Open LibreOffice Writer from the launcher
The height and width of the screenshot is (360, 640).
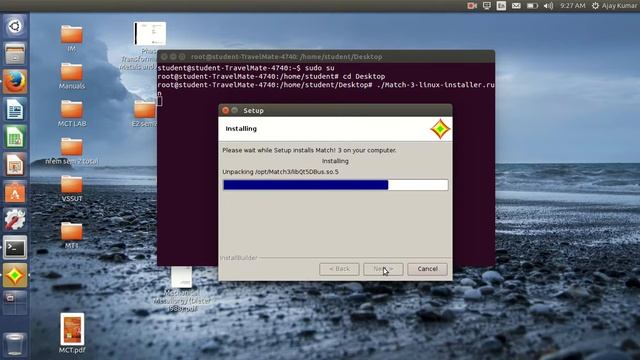pos(15,109)
